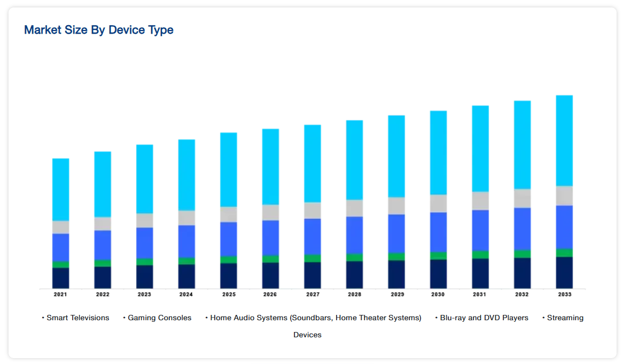Select the Gaming Consoles legend label
Viewport: 623px width, 364px height.
tap(159, 318)
